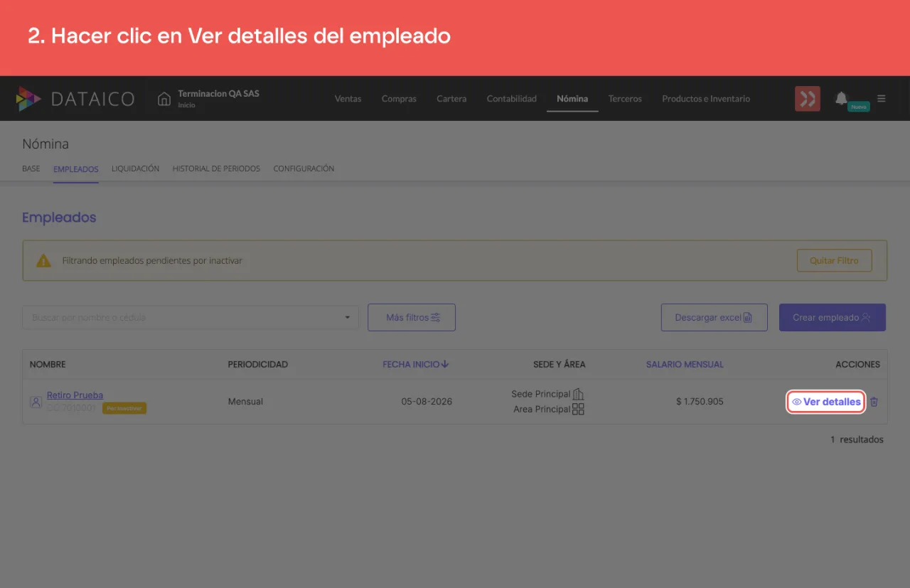Click the search by name or cédula field
Viewport: 910px width, 588px height.
[191, 318]
